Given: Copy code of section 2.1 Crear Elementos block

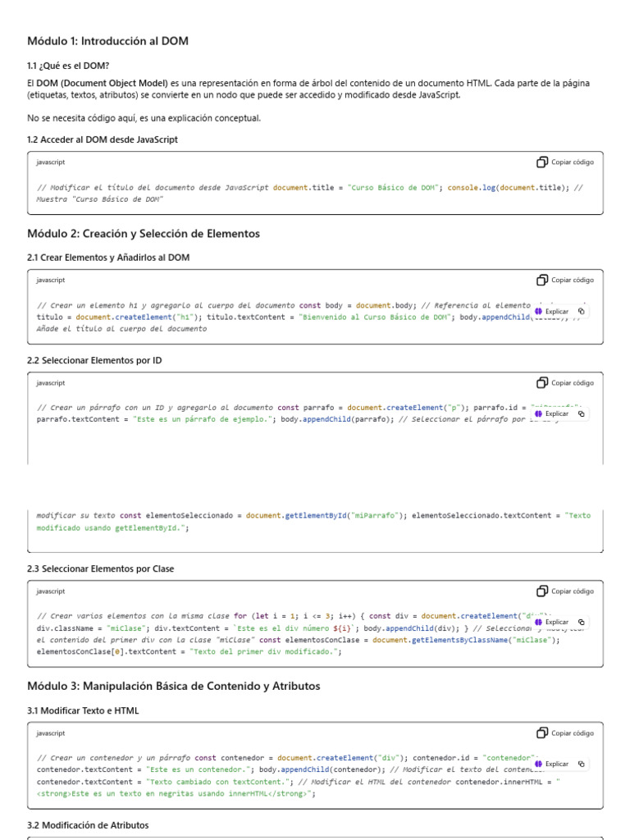Looking at the screenshot, I should pyautogui.click(x=565, y=281).
